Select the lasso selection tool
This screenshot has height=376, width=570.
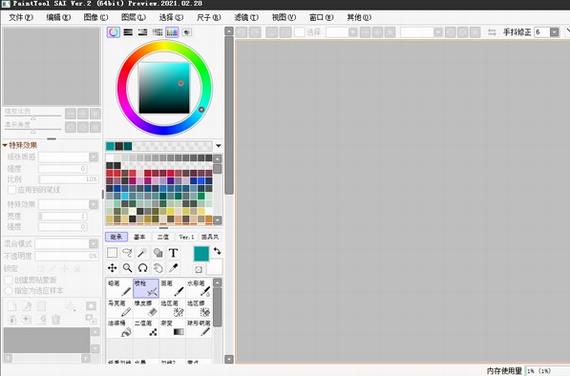[127, 252]
